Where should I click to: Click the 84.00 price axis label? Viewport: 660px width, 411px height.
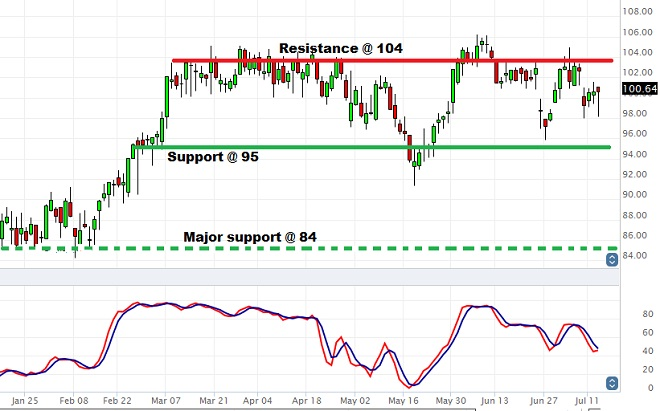pyautogui.click(x=635, y=256)
